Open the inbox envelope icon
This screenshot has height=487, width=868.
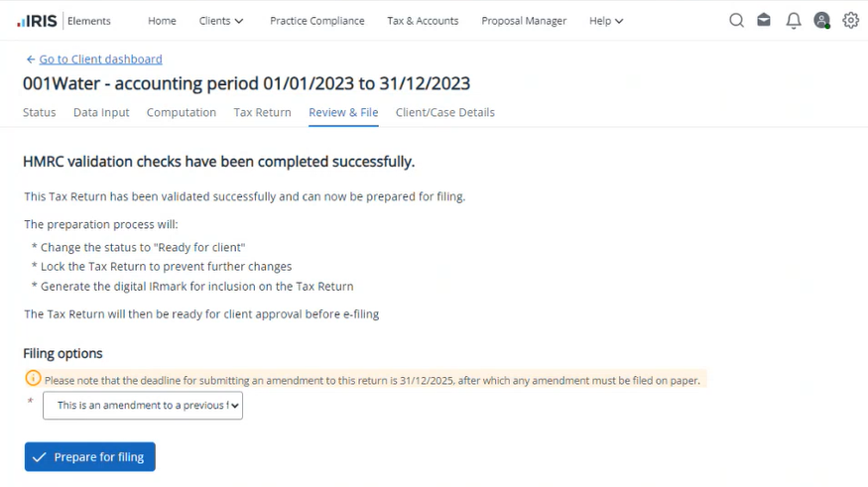coord(764,21)
